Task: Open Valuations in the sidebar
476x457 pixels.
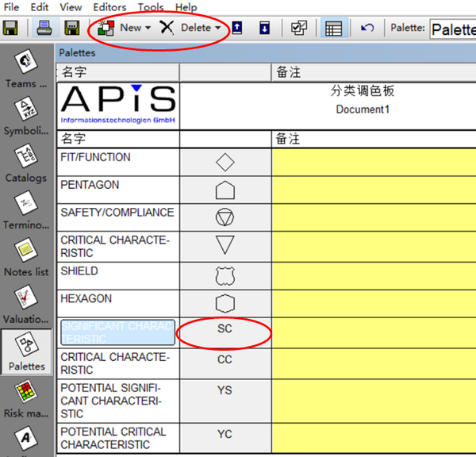Action: pyautogui.click(x=26, y=304)
